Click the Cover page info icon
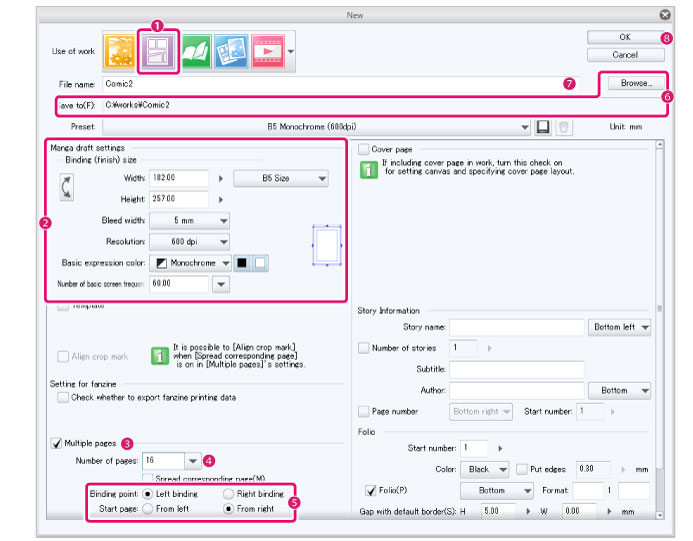Image resolution: width=693 pixels, height=541 pixels. tap(369, 170)
